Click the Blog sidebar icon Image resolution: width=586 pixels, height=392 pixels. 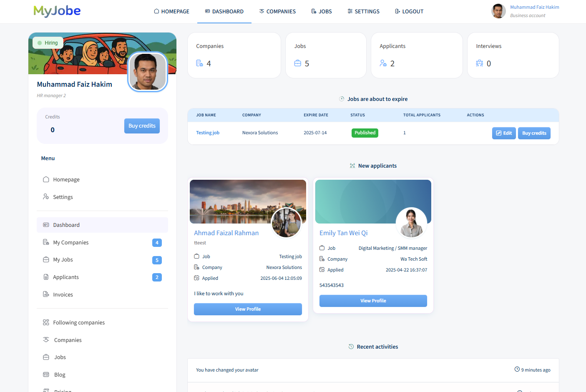click(46, 374)
